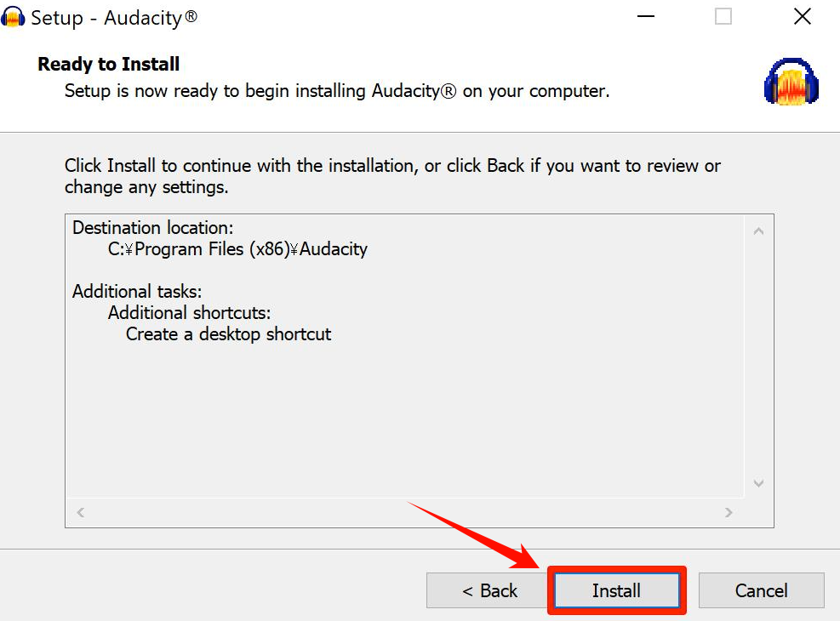Click the large Audacity headphones logo
Screen dimensions: 840x621
[791, 82]
